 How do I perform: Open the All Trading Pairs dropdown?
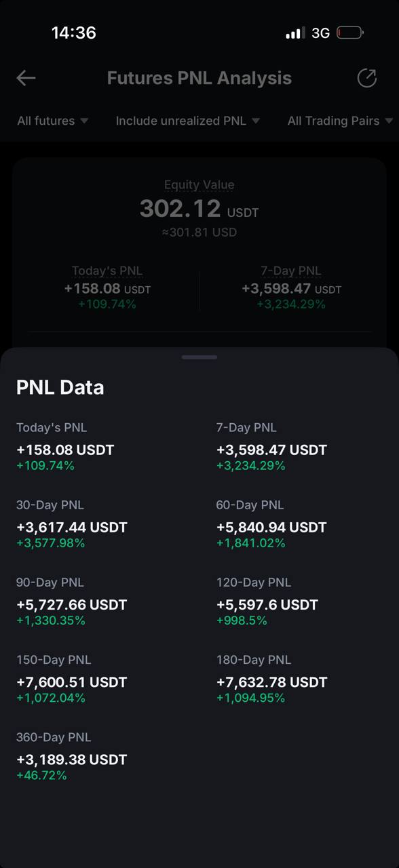[x=341, y=121]
